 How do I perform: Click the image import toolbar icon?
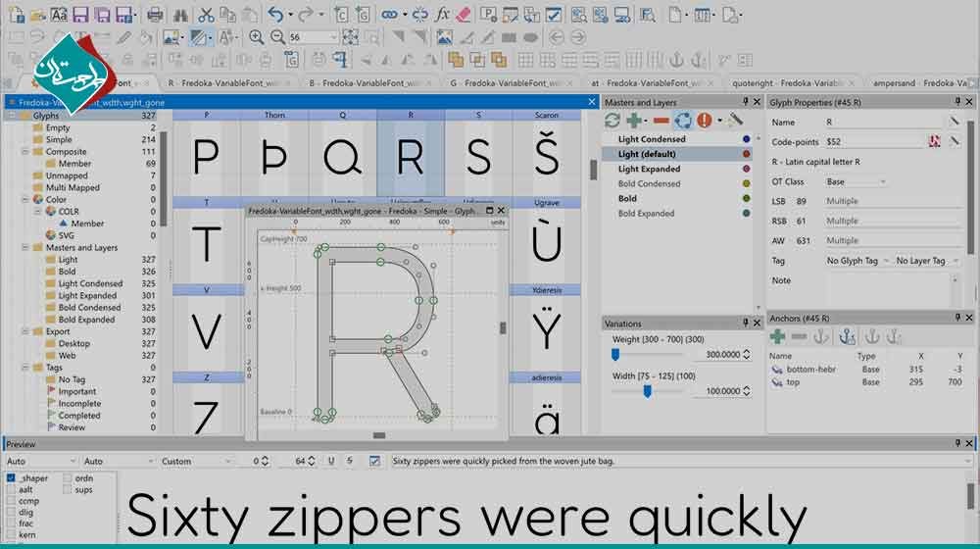click(444, 37)
